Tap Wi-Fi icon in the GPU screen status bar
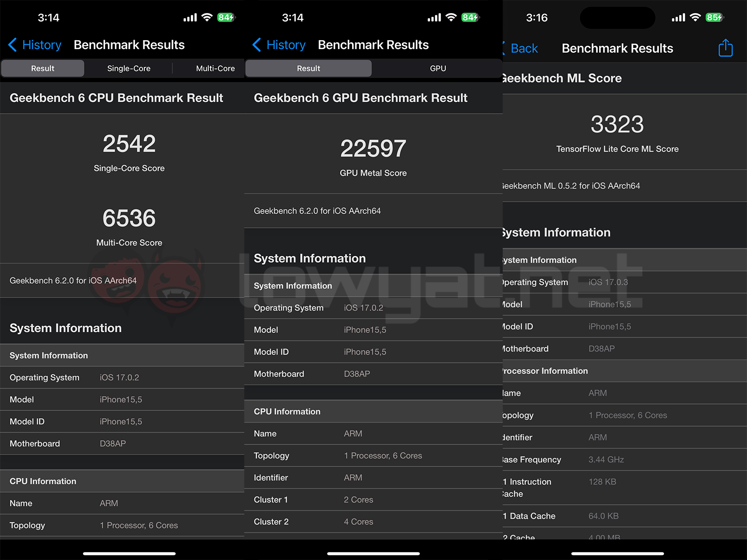The image size is (747, 560). (451, 17)
